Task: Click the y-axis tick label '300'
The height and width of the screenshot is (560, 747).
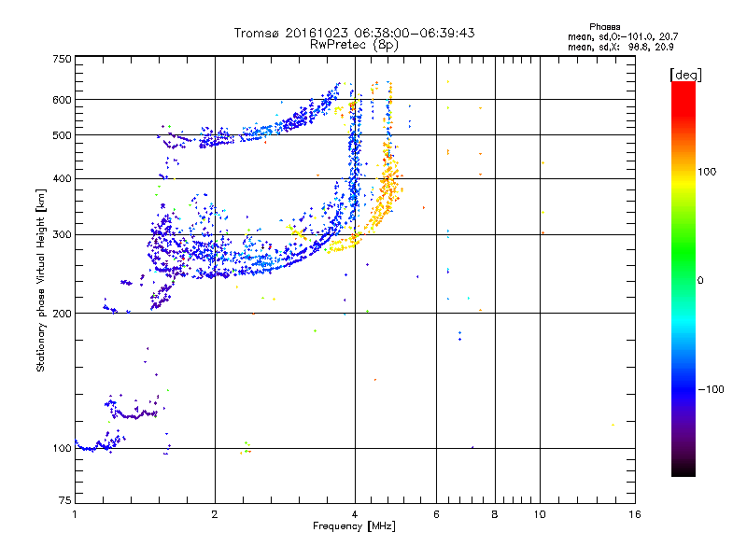Action: pyautogui.click(x=62, y=235)
